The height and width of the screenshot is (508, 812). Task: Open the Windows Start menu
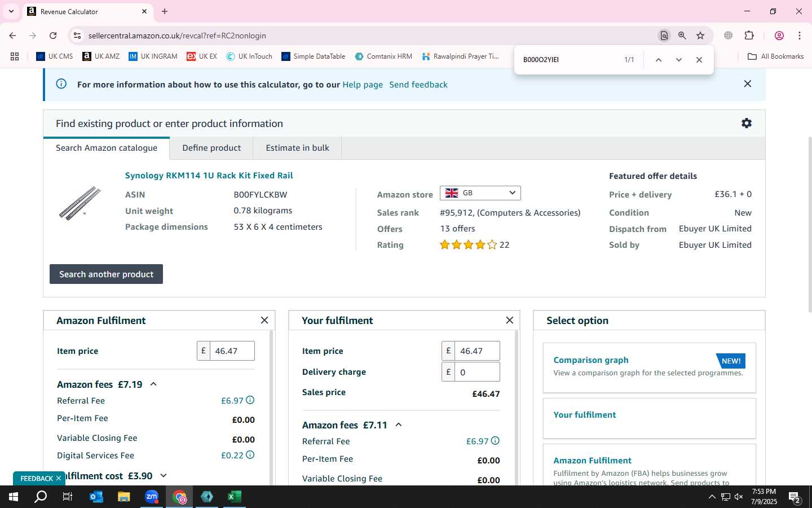14,497
